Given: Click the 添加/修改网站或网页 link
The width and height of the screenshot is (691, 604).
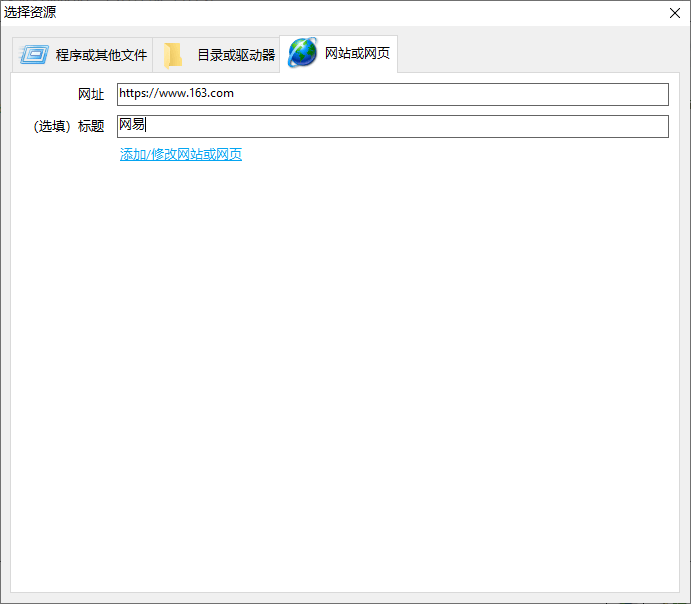Looking at the screenshot, I should pyautogui.click(x=181, y=154).
